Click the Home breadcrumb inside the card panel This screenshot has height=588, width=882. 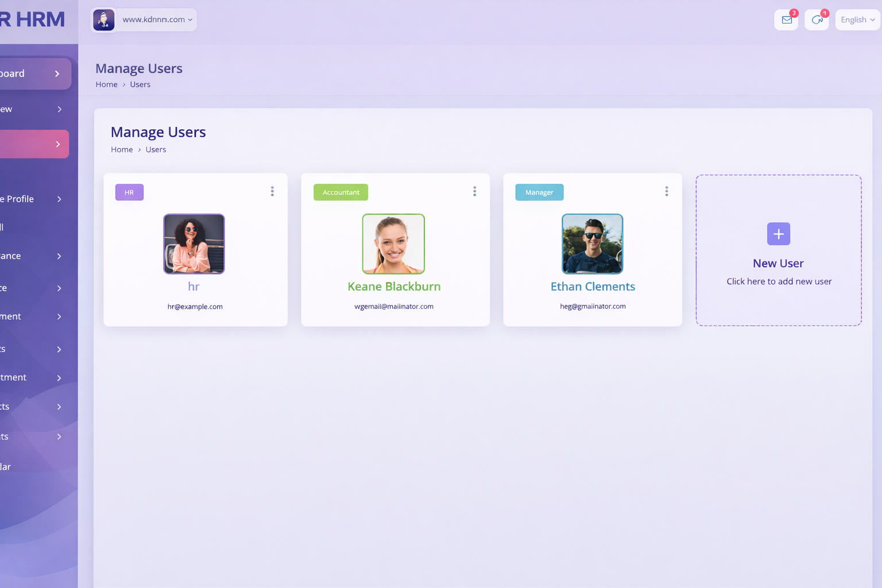[x=122, y=149]
